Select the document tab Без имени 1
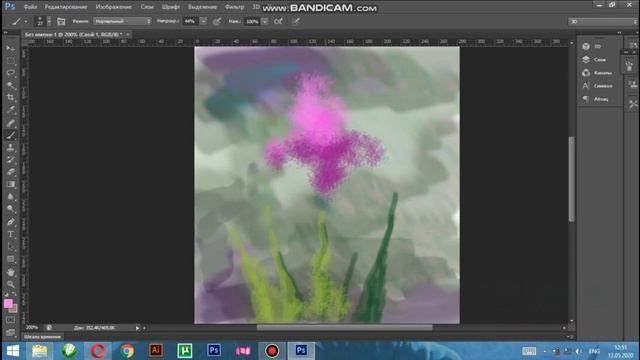Viewport: 640px width, 360px height. click(73, 35)
